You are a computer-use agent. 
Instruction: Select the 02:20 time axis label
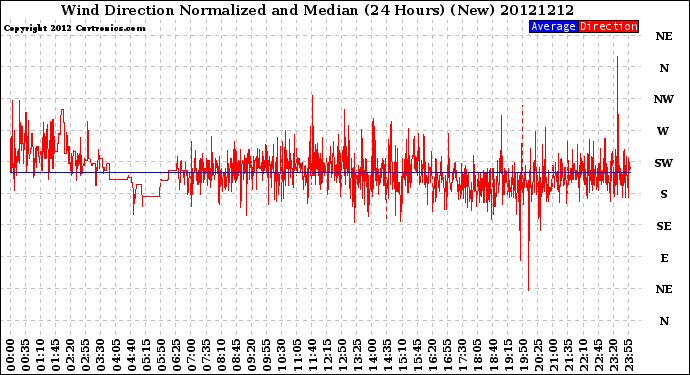[71, 355]
